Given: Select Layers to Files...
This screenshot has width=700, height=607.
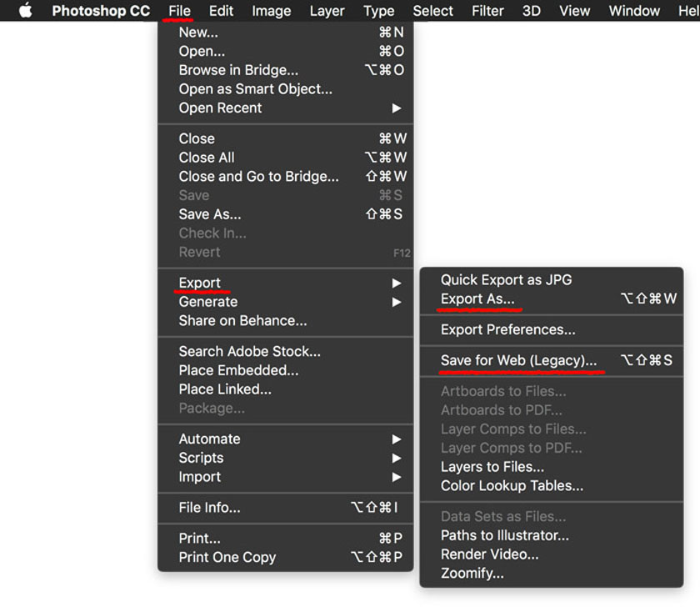Looking at the screenshot, I should 552,467.
